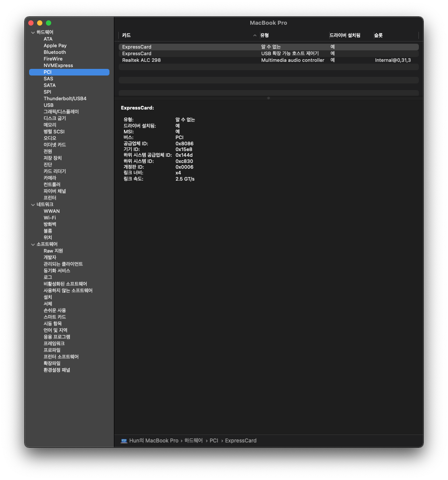Collapse the 소프트웨어 section chevron

(x=33, y=245)
